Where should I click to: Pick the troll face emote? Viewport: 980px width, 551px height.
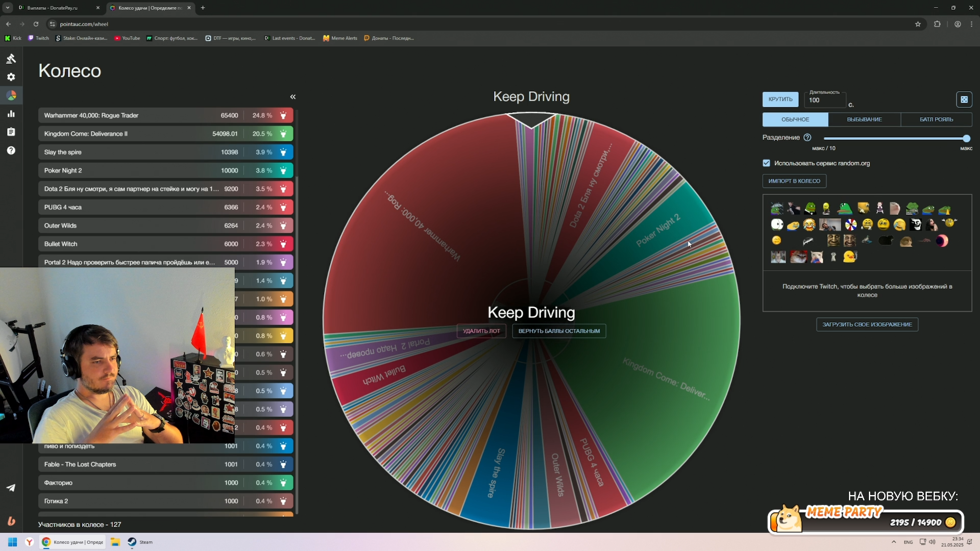915,224
